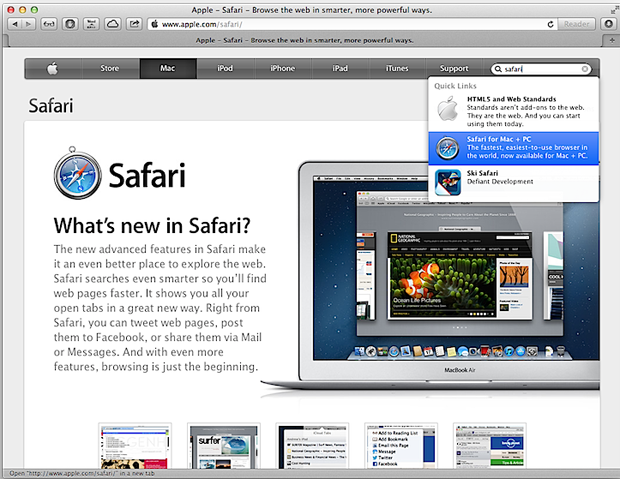Click the What's new in Safari? heading
This screenshot has height=479, width=620.
[152, 225]
